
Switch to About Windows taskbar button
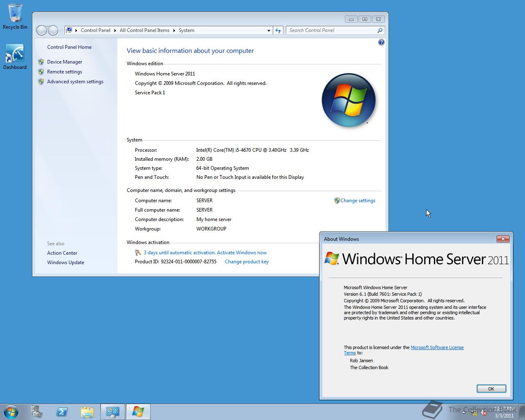point(138,412)
